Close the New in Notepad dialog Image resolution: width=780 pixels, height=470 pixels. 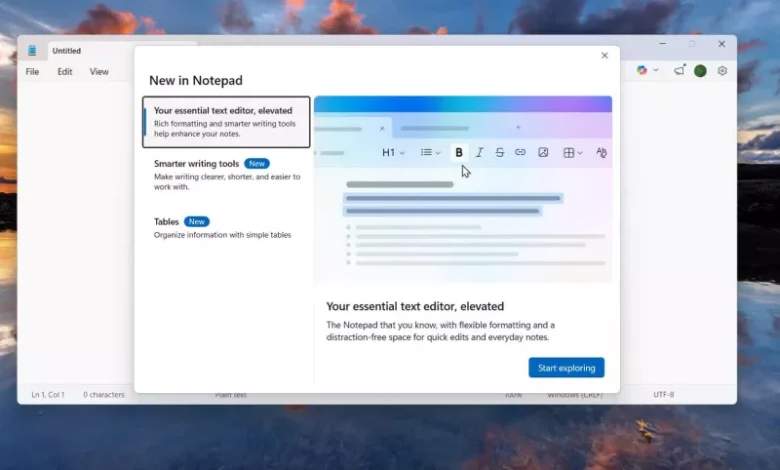[604, 56]
